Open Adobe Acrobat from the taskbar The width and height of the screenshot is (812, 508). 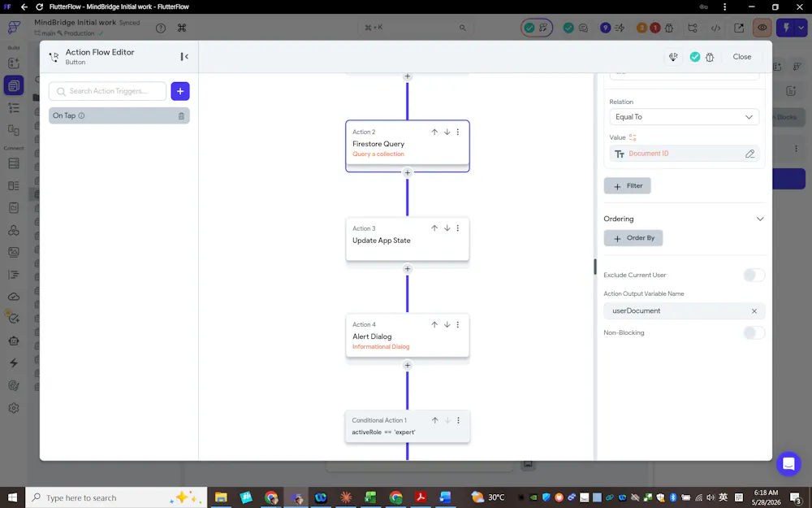421,497
